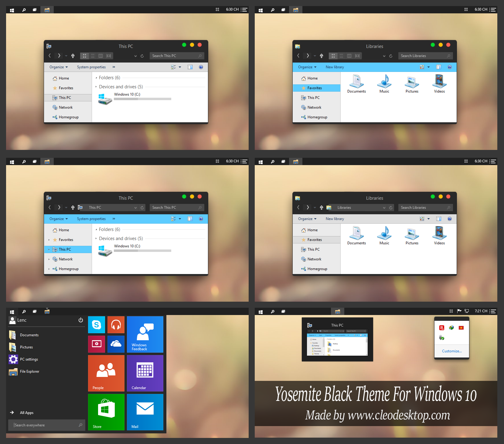Open the Skype tile in Start menu
Viewport: 504px width, 444px height.
97,325
